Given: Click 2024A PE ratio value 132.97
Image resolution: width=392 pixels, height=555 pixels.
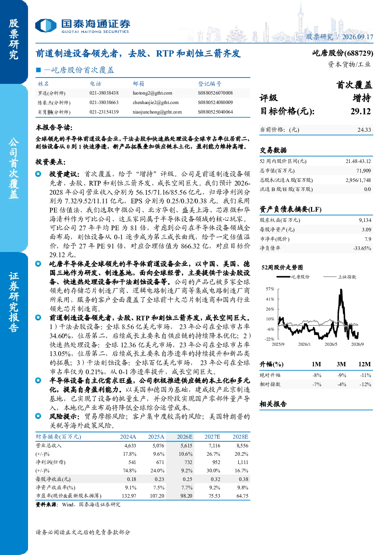Looking at the screenshot, I should 129,496.
